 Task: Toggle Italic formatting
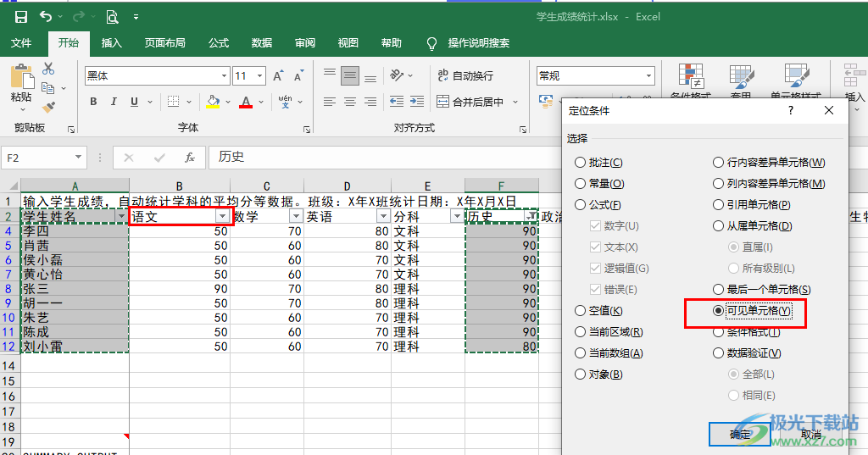(x=114, y=102)
